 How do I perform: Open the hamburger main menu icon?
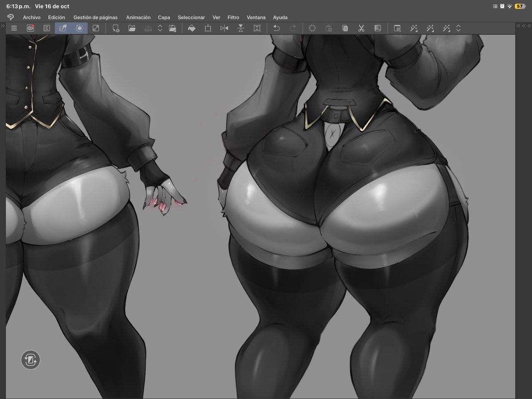click(x=14, y=28)
